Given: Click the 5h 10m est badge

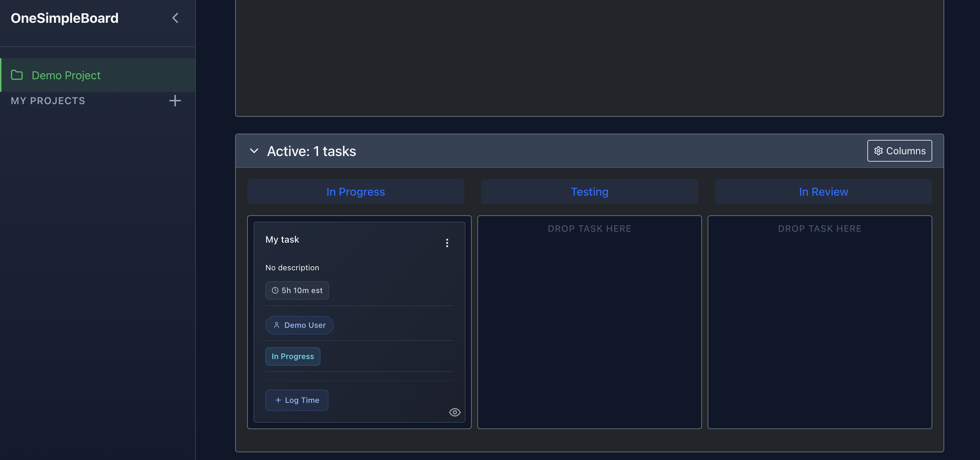Looking at the screenshot, I should click(297, 290).
